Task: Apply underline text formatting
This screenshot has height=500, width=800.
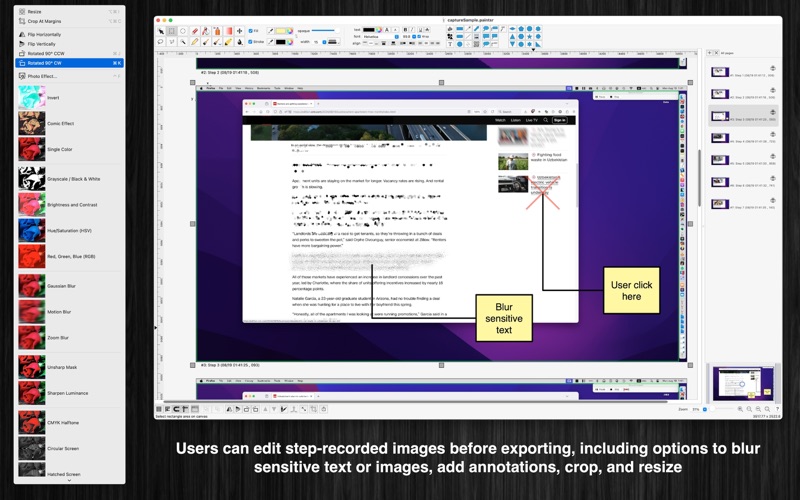Action: [420, 30]
